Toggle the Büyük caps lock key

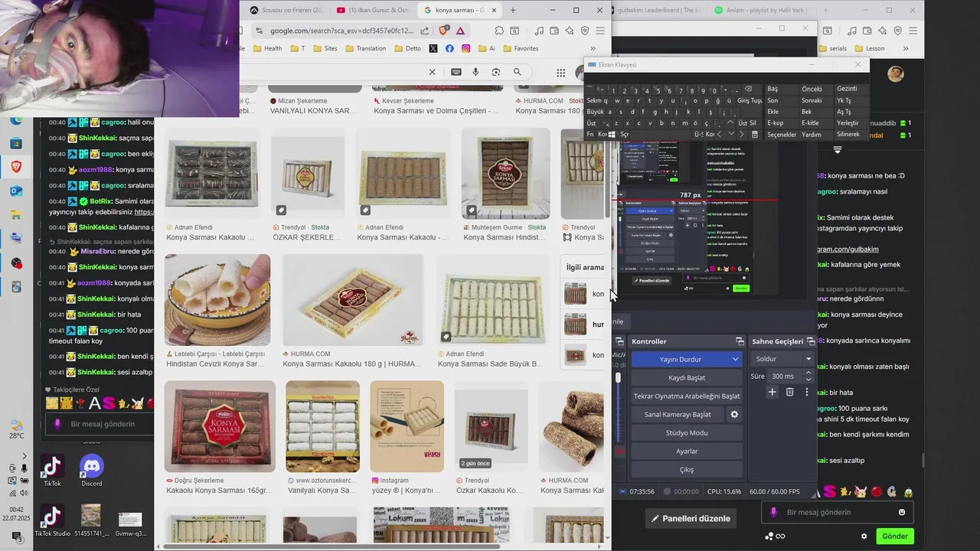(x=595, y=112)
